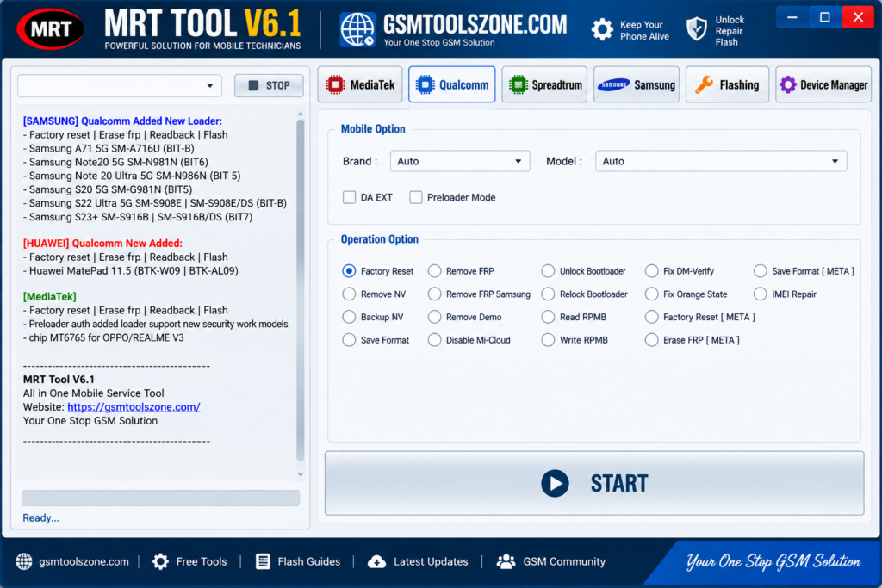Click the red MediaTek chip icon
The image size is (882, 588).
[335, 85]
